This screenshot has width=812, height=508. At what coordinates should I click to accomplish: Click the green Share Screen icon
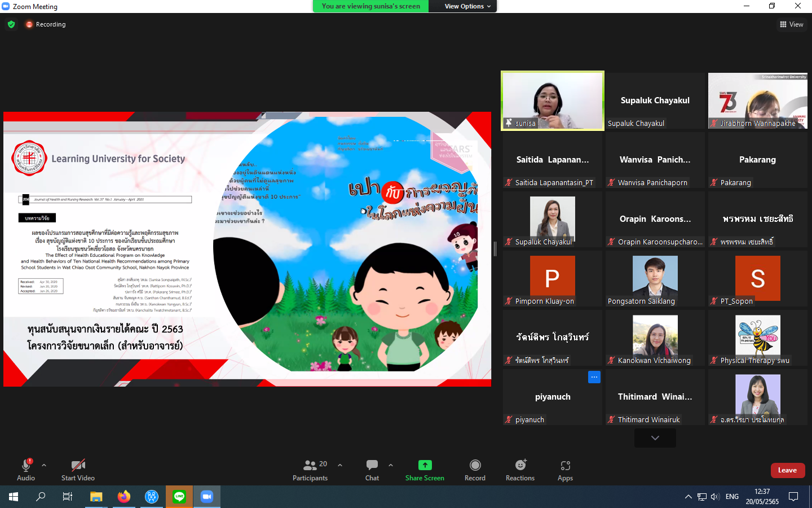(425, 465)
